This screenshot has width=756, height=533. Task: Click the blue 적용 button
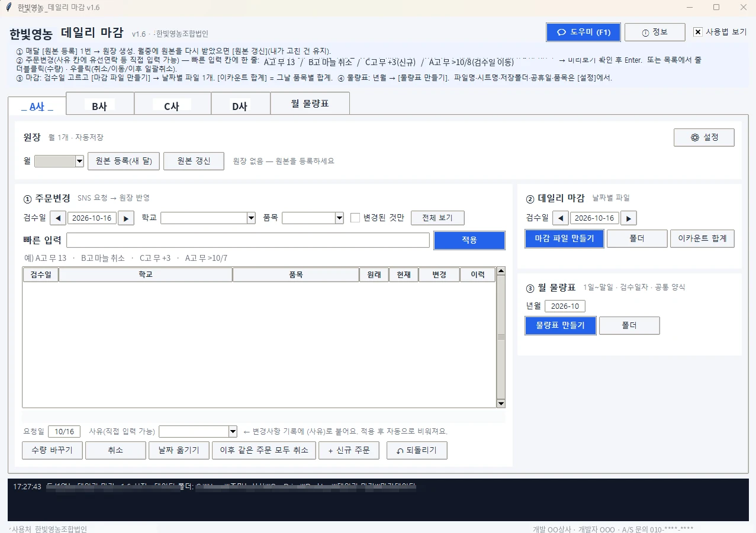[469, 240]
